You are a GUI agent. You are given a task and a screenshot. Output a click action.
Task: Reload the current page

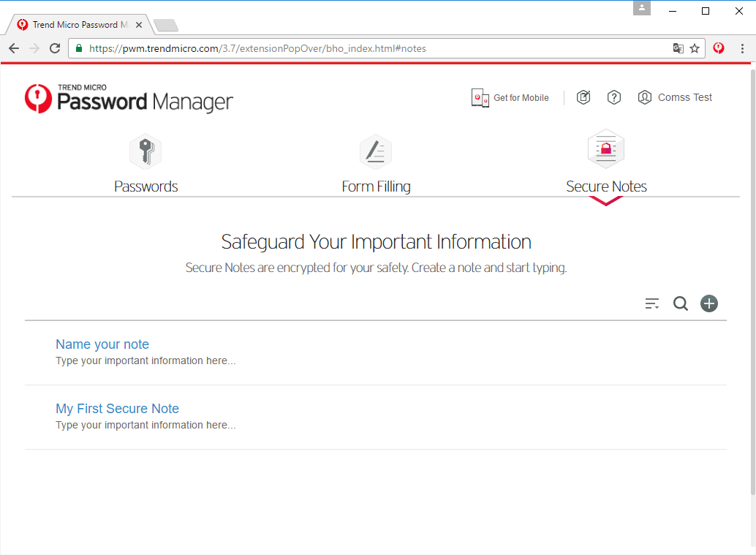[x=55, y=48]
